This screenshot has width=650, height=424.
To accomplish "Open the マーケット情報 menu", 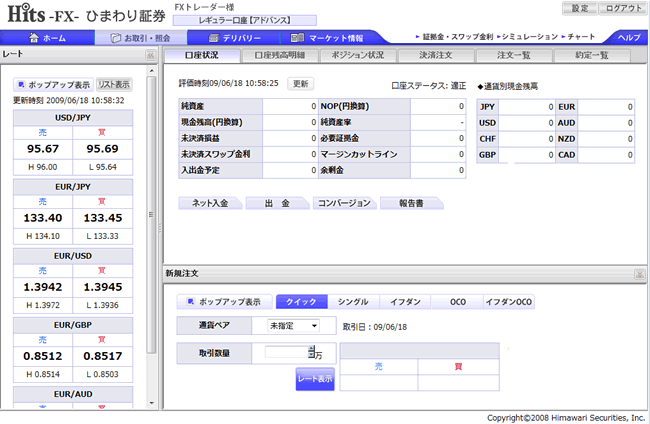I will [327, 38].
